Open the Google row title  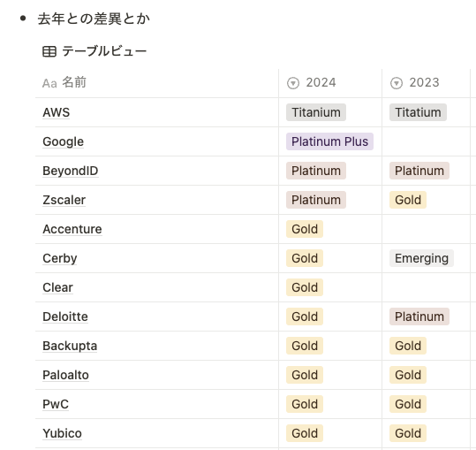point(64,141)
